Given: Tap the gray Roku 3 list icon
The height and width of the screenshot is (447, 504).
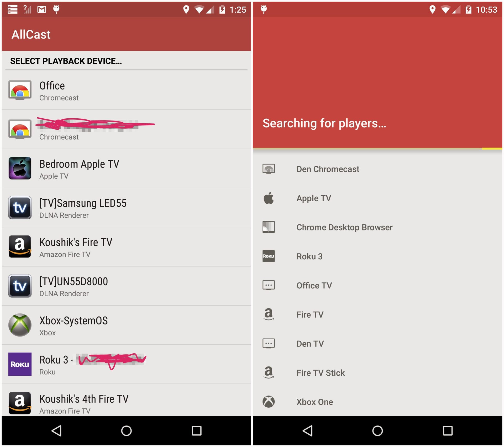Looking at the screenshot, I should click(x=269, y=256).
